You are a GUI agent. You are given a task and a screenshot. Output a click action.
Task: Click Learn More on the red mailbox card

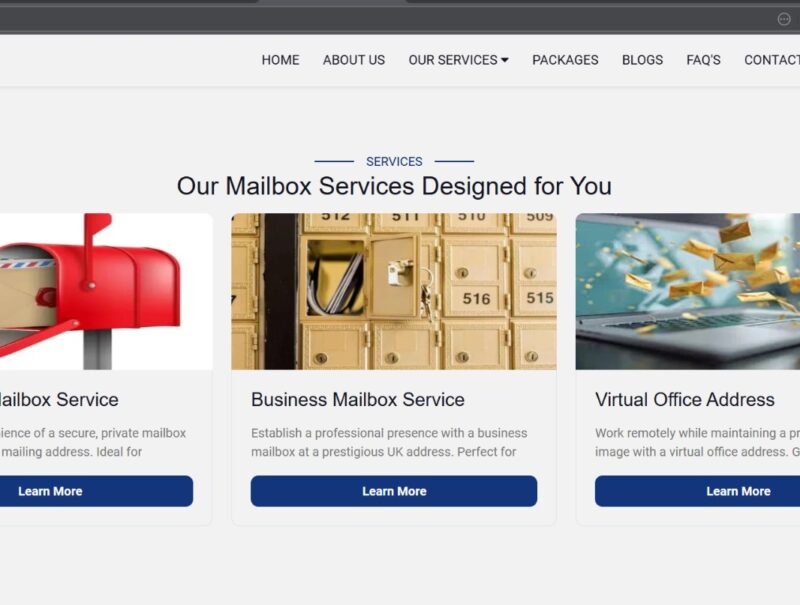click(x=96, y=491)
